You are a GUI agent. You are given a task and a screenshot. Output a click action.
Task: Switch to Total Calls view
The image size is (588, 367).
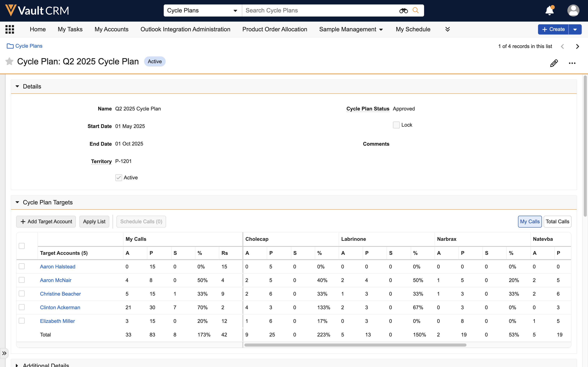557,221
